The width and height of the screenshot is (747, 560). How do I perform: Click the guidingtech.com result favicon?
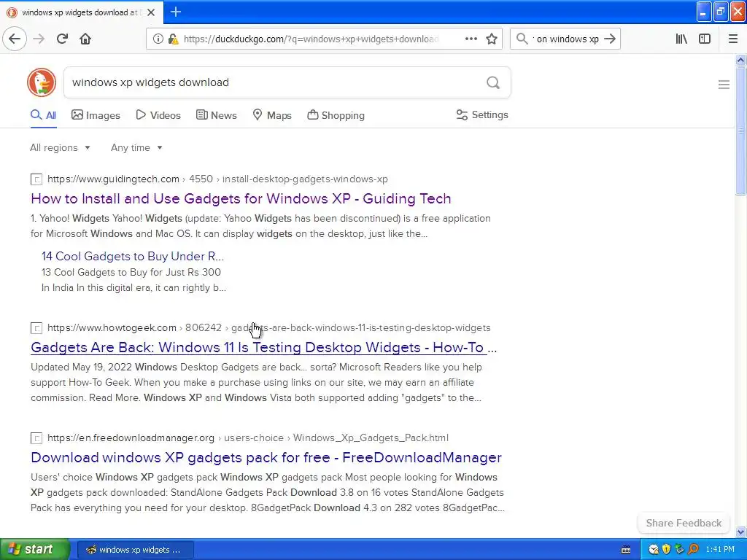click(36, 179)
